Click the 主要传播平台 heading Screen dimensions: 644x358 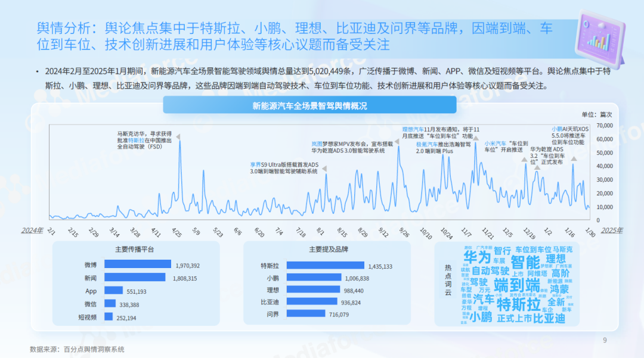pyautogui.click(x=135, y=250)
